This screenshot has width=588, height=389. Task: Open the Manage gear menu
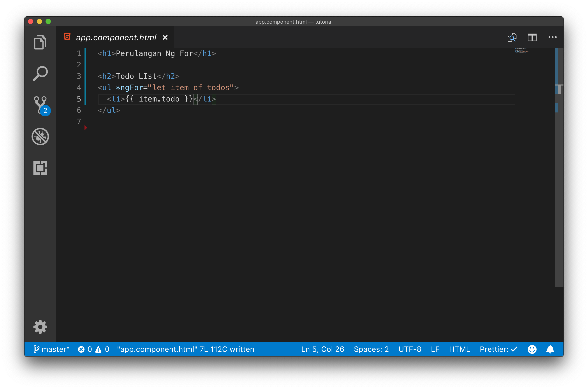(x=40, y=327)
